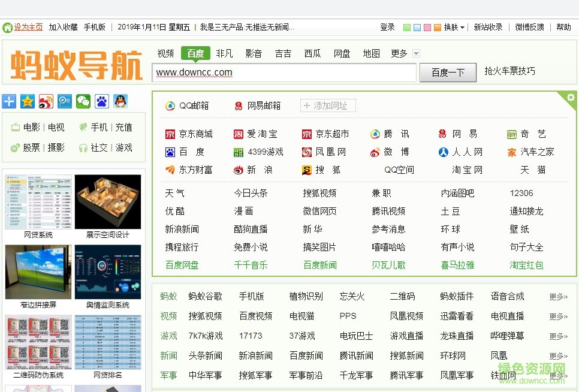Pick the green skin color swatch
Viewport: 579px width, 392px height.
pos(406,27)
